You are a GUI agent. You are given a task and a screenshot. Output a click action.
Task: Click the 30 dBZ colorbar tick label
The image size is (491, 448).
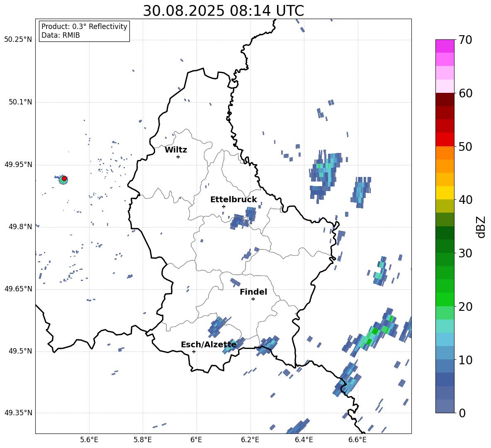[465, 253]
